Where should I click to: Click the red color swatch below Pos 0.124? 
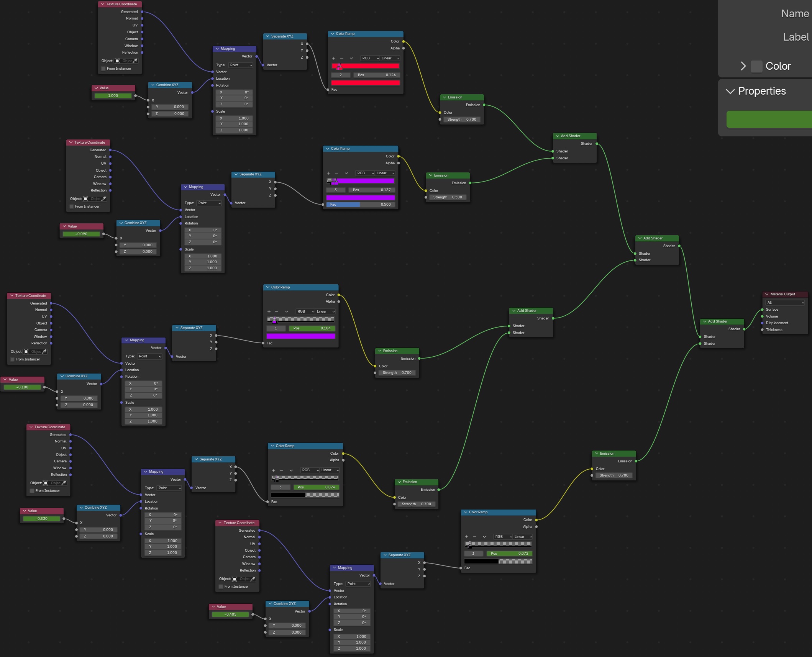(365, 83)
